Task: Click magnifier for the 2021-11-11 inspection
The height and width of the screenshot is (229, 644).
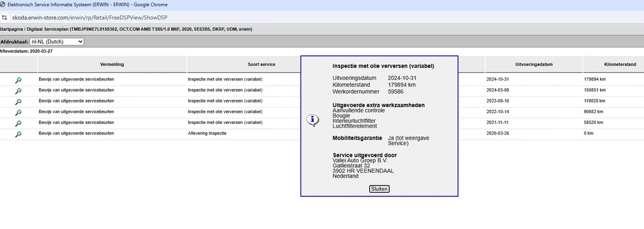Action: point(18,123)
